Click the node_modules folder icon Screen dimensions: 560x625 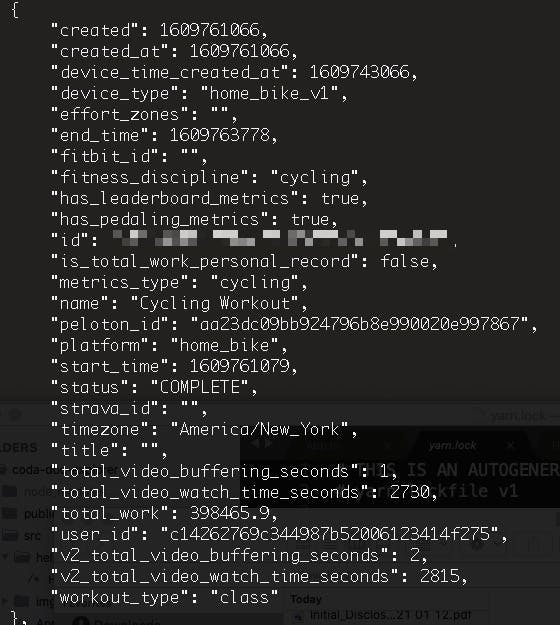tap(9, 492)
